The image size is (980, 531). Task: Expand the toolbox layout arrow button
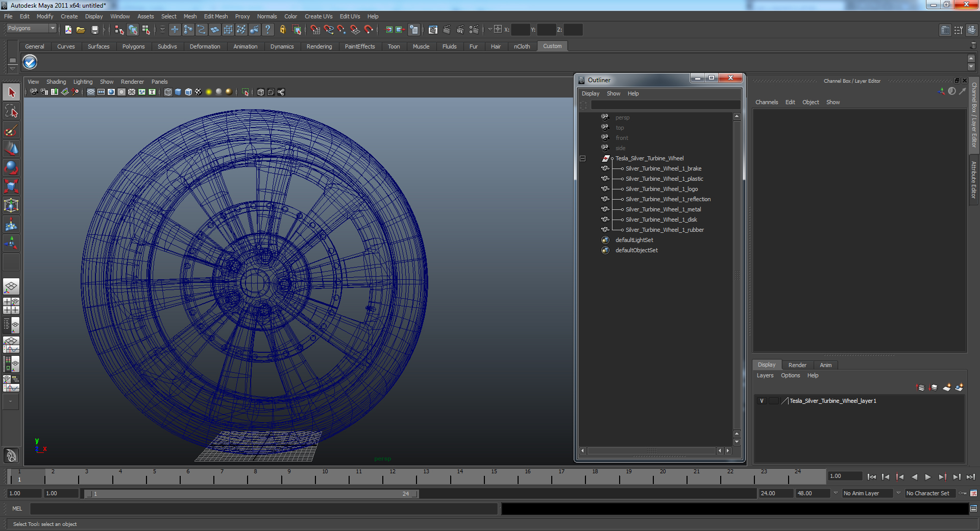coord(11,402)
